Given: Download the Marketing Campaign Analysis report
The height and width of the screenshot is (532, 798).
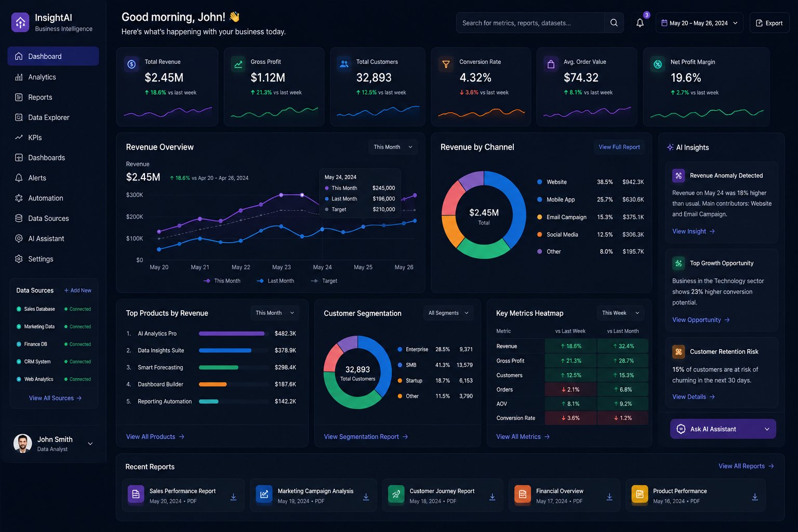Looking at the screenshot, I should pyautogui.click(x=366, y=497).
